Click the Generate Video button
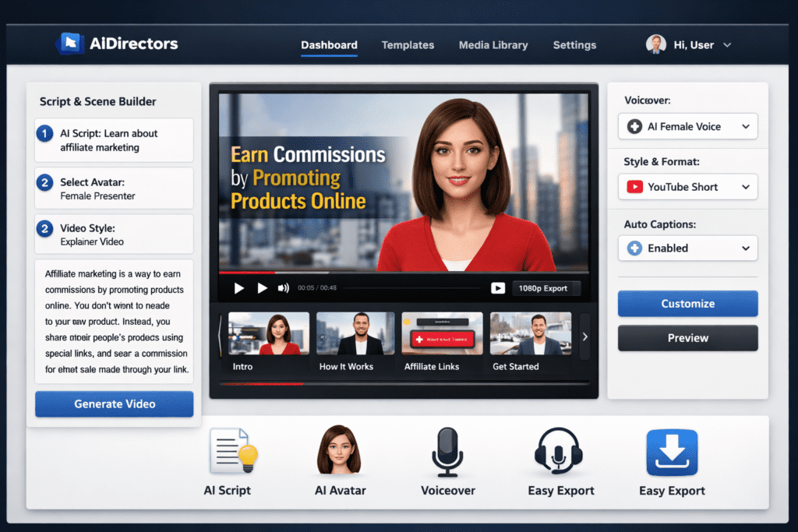This screenshot has width=798, height=532. pyautogui.click(x=114, y=403)
